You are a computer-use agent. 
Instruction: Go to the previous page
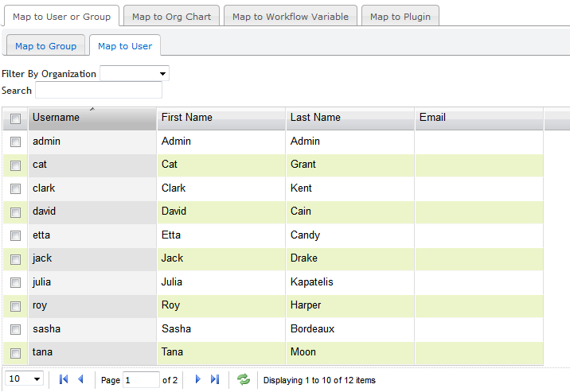pyautogui.click(x=80, y=380)
